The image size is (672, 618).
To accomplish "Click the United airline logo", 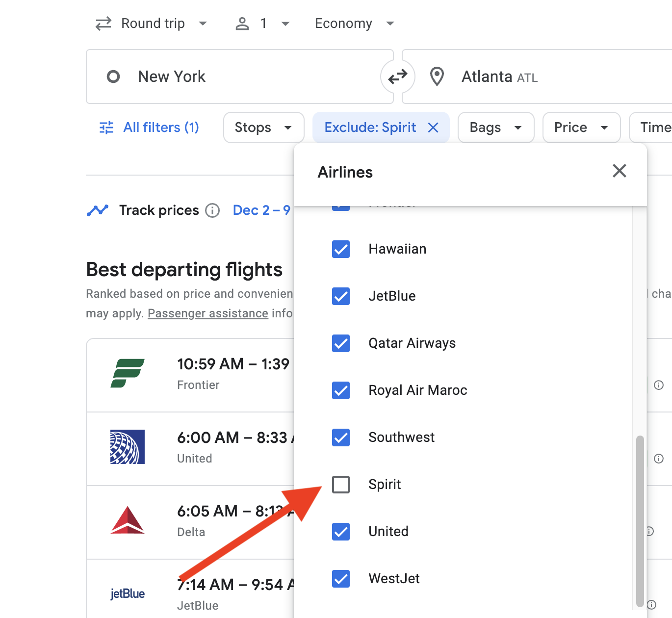I will pos(128,447).
